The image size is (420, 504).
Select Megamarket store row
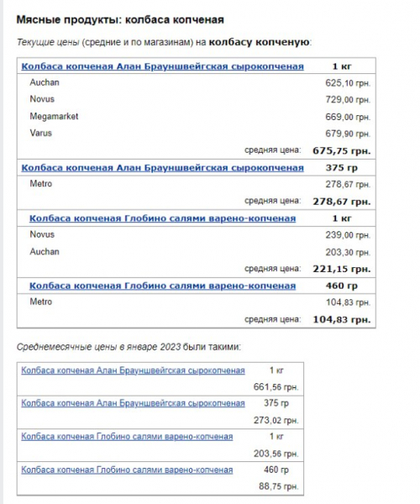(197, 117)
